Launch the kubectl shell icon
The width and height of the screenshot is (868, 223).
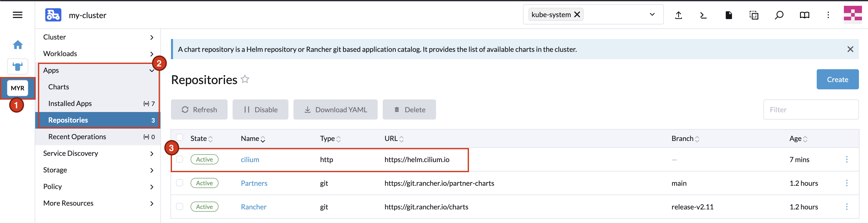tap(703, 15)
